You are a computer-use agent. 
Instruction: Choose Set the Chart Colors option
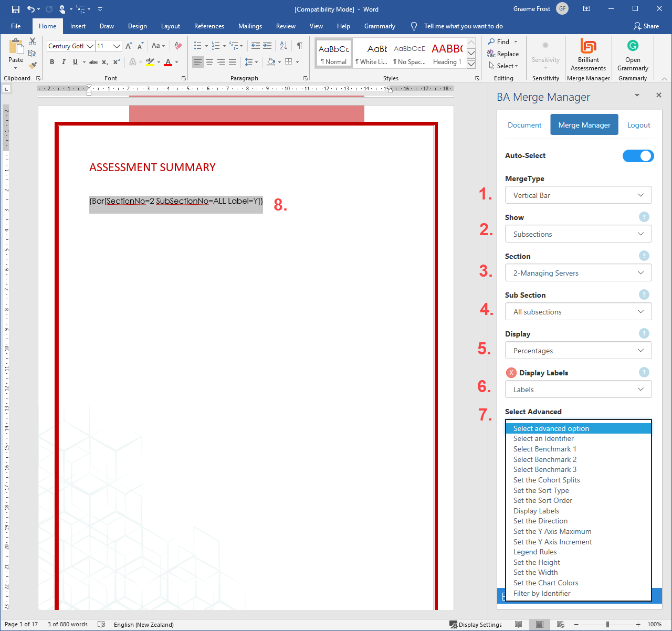point(545,583)
